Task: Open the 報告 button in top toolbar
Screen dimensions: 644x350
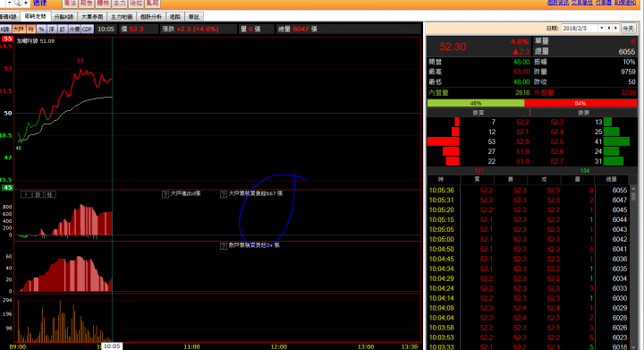Action: pyautogui.click(x=87, y=4)
